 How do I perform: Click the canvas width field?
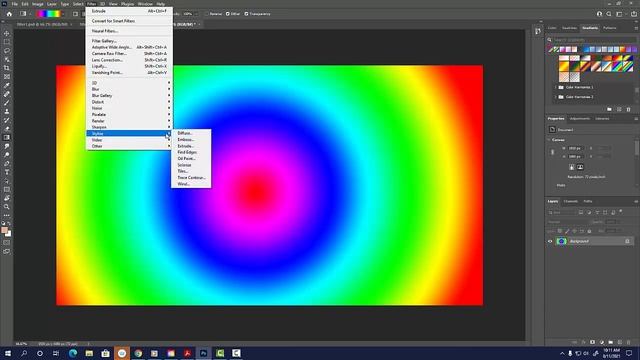575,148
